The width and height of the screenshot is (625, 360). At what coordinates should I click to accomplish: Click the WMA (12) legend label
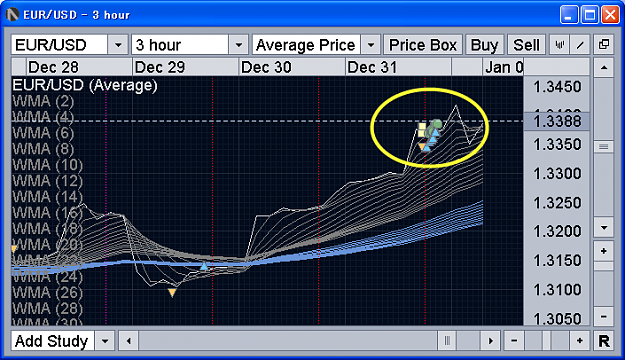(x=47, y=181)
